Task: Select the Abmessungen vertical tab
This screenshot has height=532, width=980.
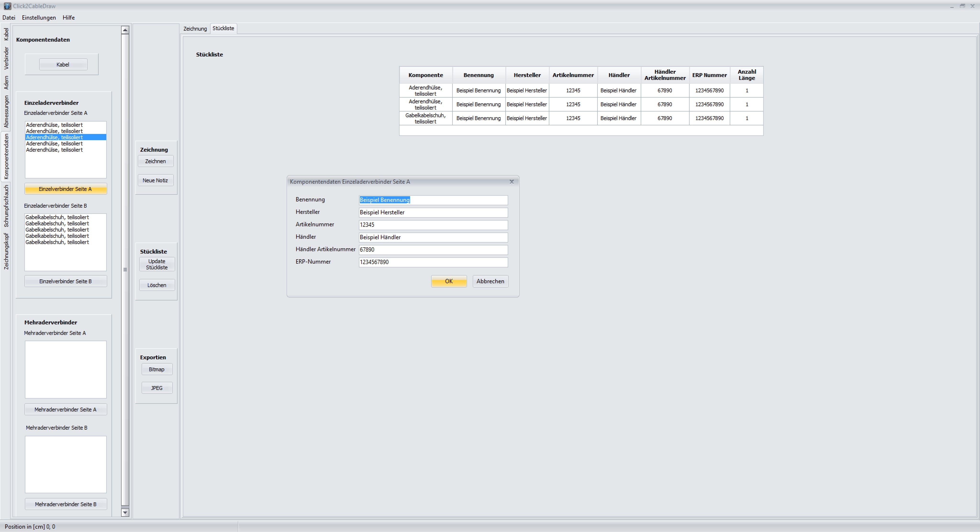Action: [6, 111]
